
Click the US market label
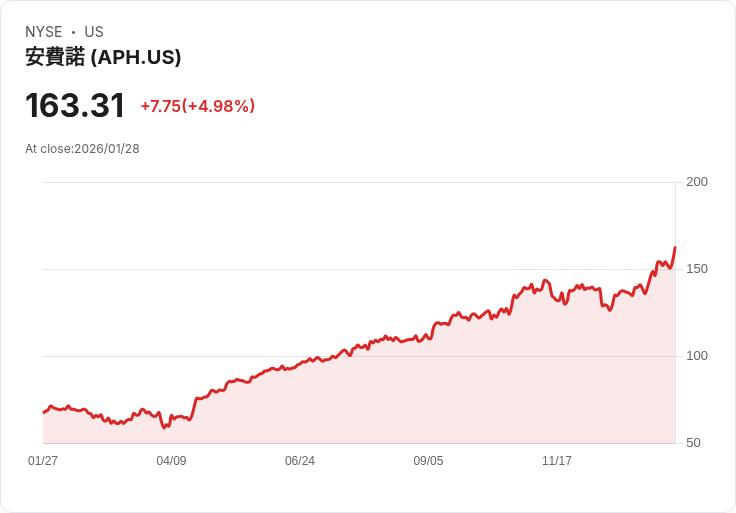tap(94, 32)
